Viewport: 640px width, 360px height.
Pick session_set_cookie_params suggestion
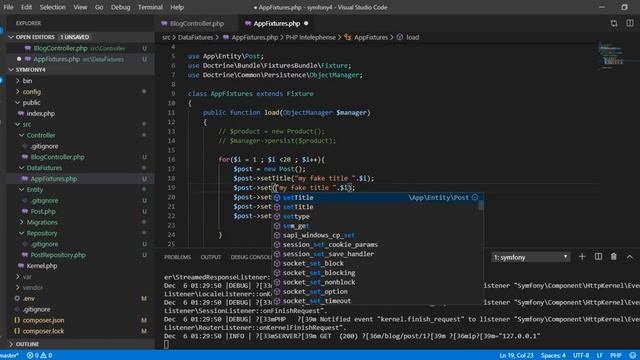pyautogui.click(x=378, y=244)
